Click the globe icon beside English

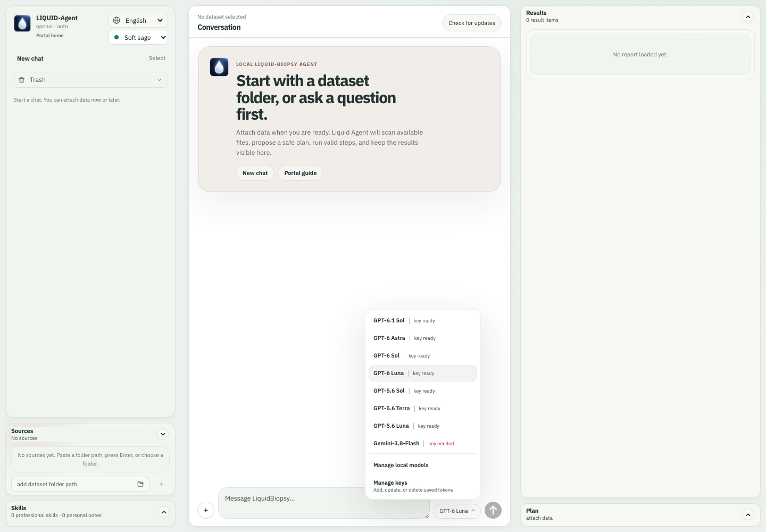(x=117, y=20)
